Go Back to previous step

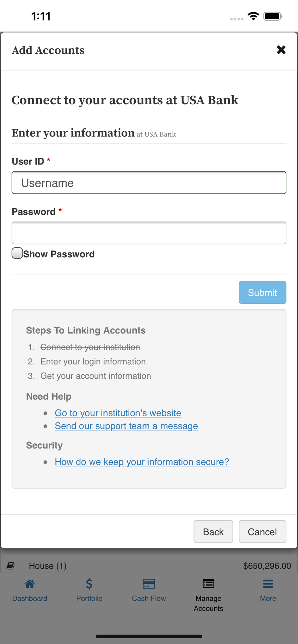[x=213, y=532]
